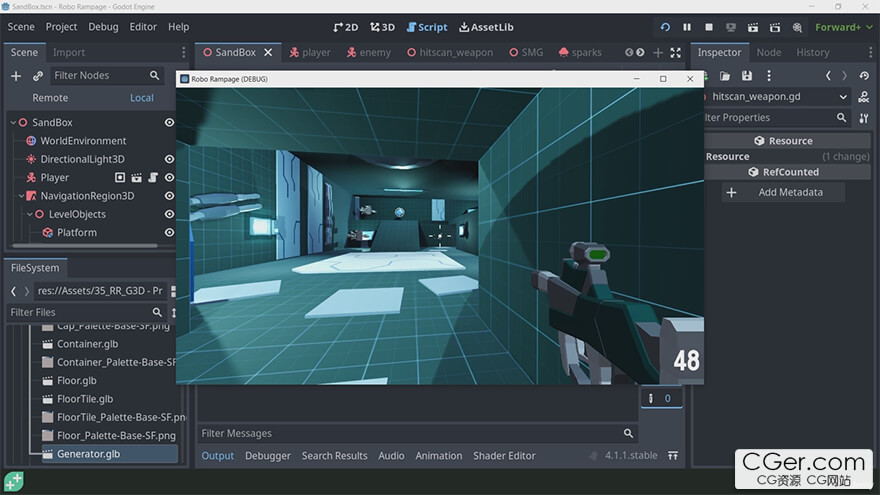The height and width of the screenshot is (495, 880).
Task: Add a new node with plus icon
Action: click(16, 76)
